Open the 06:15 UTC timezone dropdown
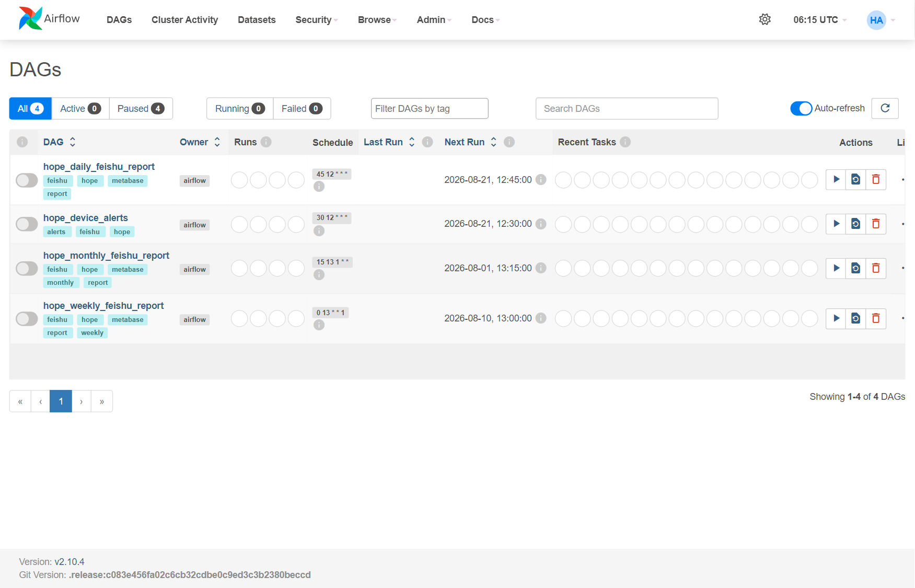This screenshot has height=588, width=915. tap(819, 20)
